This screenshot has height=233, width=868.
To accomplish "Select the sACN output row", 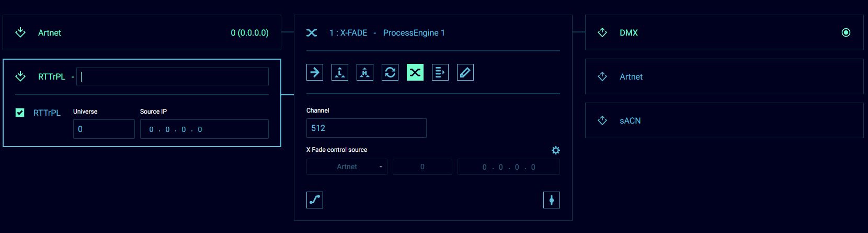I will 724,120.
